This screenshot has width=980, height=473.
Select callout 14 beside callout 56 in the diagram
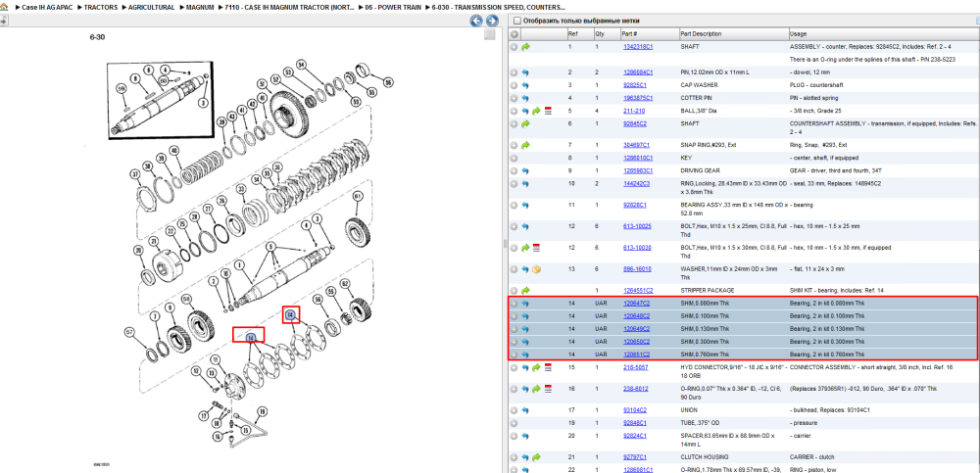click(x=290, y=315)
